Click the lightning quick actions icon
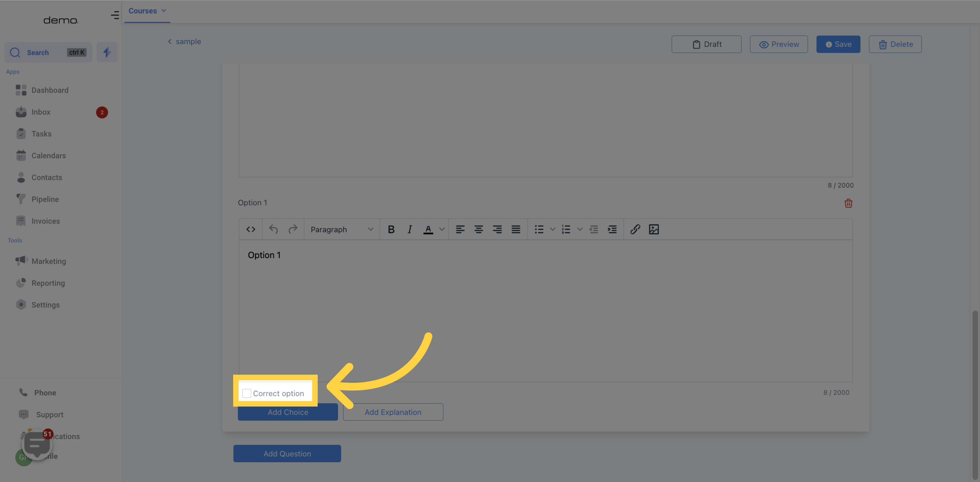 coord(107,52)
